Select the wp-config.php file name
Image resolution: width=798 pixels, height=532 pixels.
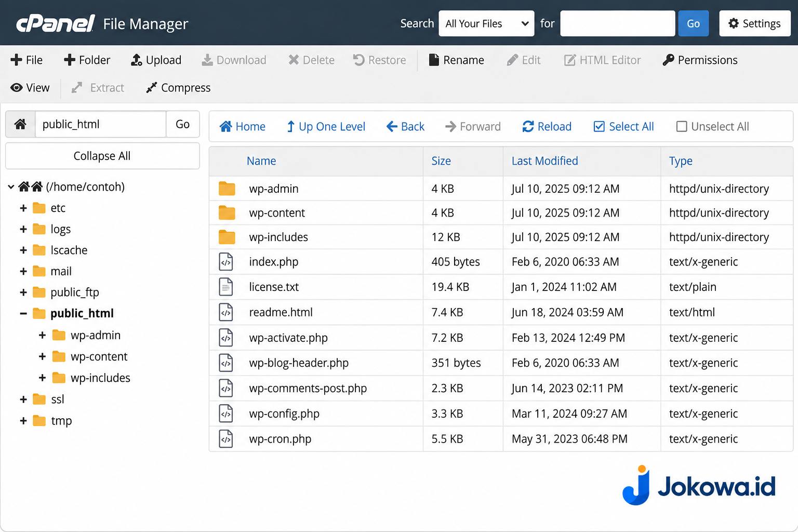[x=284, y=414]
